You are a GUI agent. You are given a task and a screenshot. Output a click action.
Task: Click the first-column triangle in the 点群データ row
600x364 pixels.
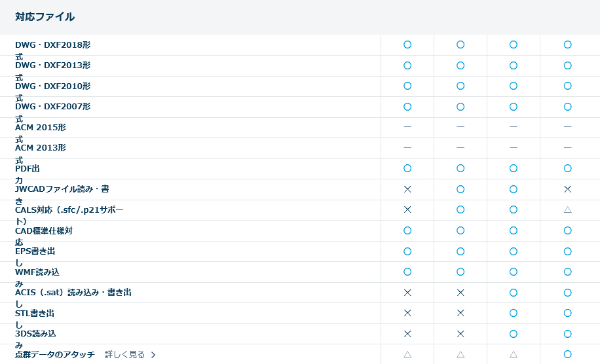pyautogui.click(x=407, y=354)
